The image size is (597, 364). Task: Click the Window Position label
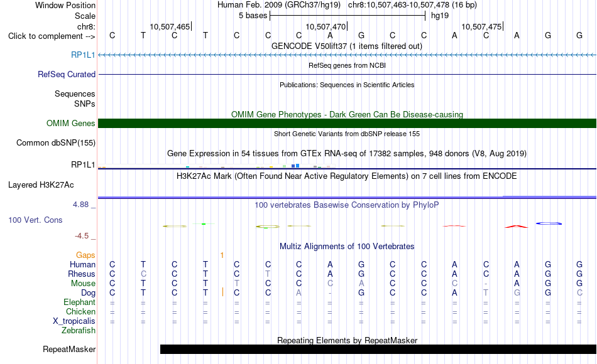(65, 5)
